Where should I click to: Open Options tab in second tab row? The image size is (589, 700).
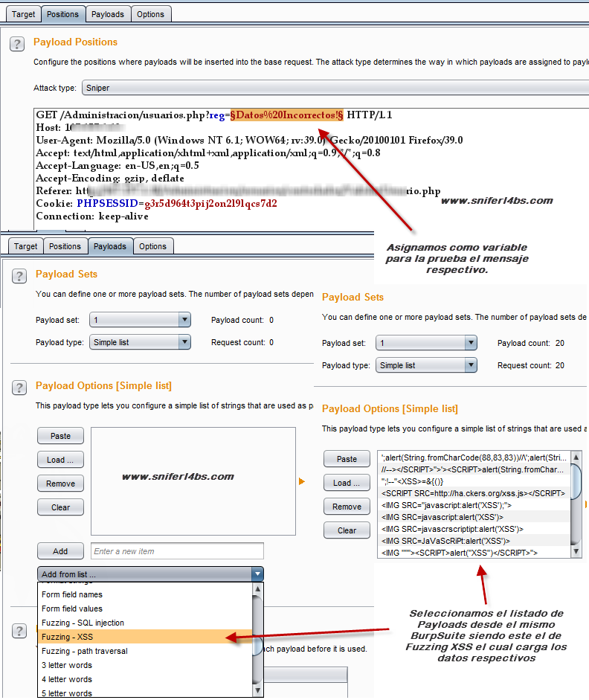coord(152,246)
